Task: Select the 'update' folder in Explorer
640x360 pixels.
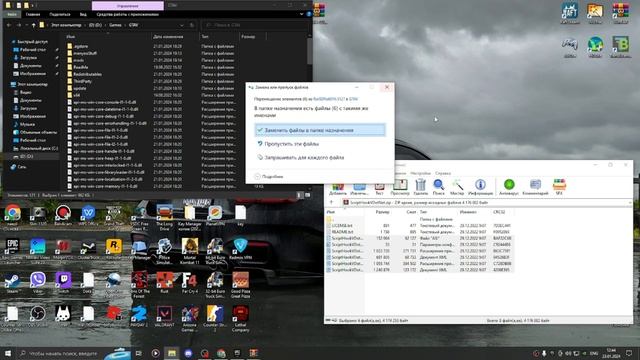Action: click(x=80, y=88)
